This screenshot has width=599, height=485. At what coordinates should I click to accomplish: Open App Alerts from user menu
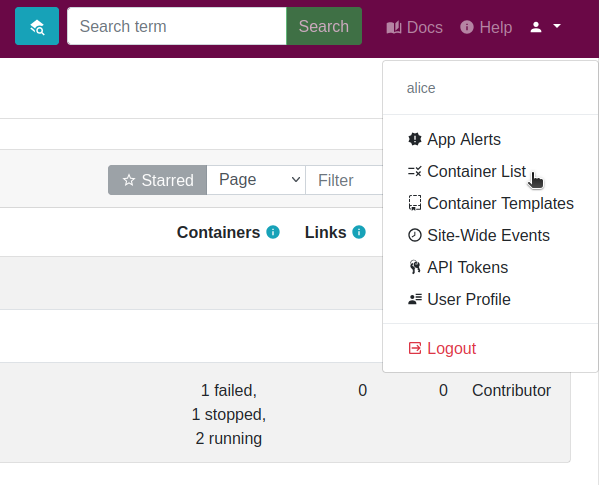click(x=490, y=139)
